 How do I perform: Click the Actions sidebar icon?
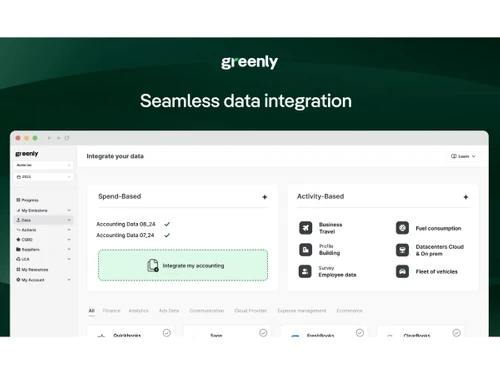(x=18, y=230)
